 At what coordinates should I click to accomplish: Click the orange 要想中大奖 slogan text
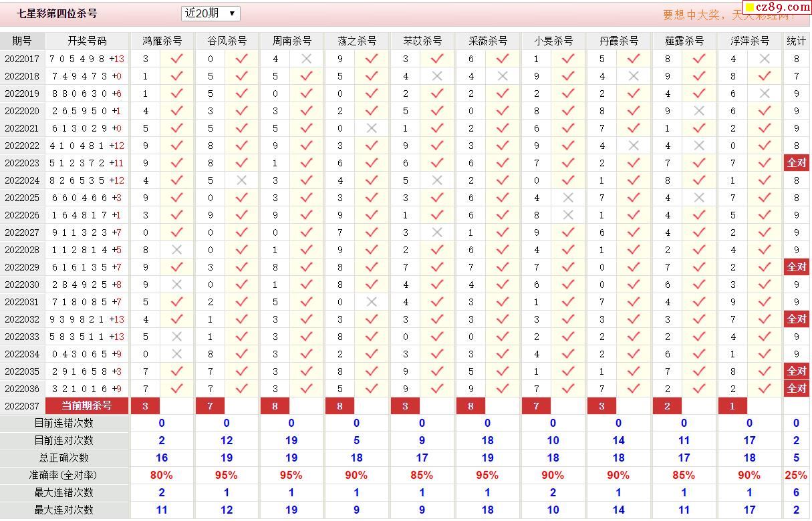(x=702, y=15)
